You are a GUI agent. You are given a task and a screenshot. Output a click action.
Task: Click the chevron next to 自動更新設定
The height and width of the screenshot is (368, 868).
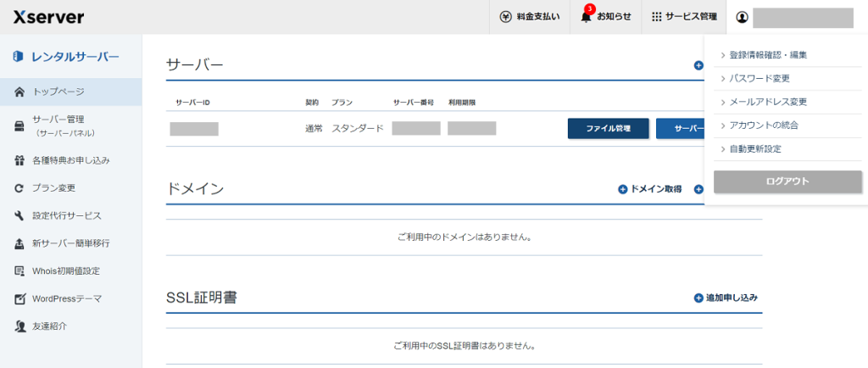[723, 149]
